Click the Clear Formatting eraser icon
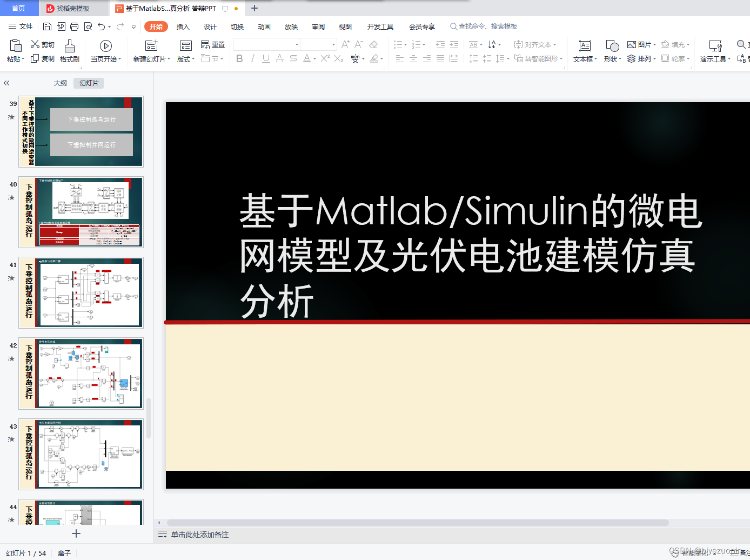Viewport: 750px width, 560px height. click(x=373, y=44)
